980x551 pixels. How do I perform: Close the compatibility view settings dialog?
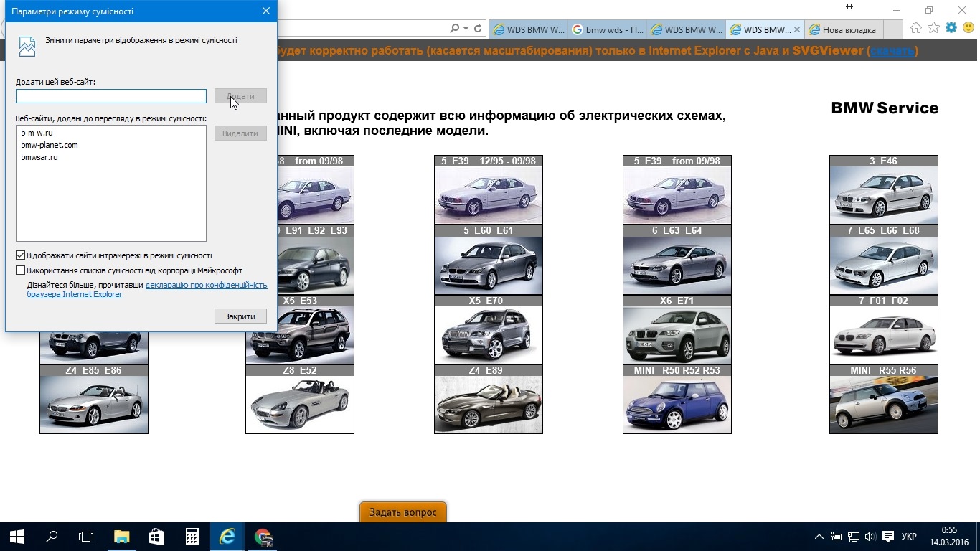pyautogui.click(x=266, y=11)
